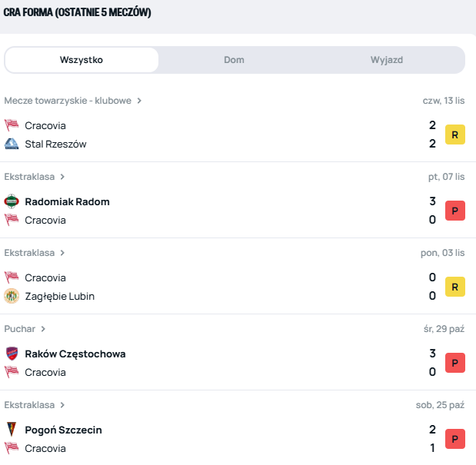
Task: Click the Zagłębie Lubin club crest
Action: point(12,296)
